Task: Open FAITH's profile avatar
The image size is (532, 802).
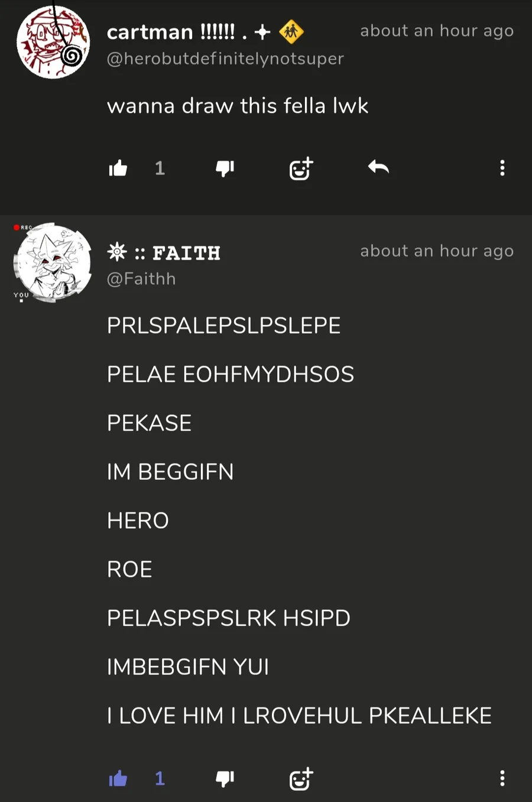Action: point(53,263)
